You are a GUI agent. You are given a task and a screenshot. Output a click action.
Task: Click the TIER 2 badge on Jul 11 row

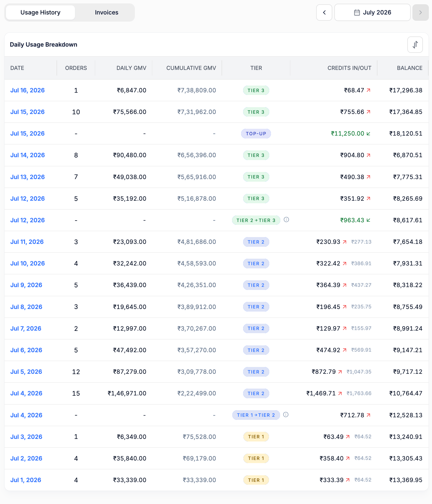[256, 242]
